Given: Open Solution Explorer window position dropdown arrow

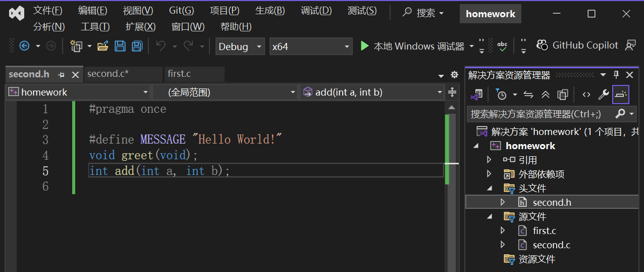Looking at the screenshot, I should point(603,75).
